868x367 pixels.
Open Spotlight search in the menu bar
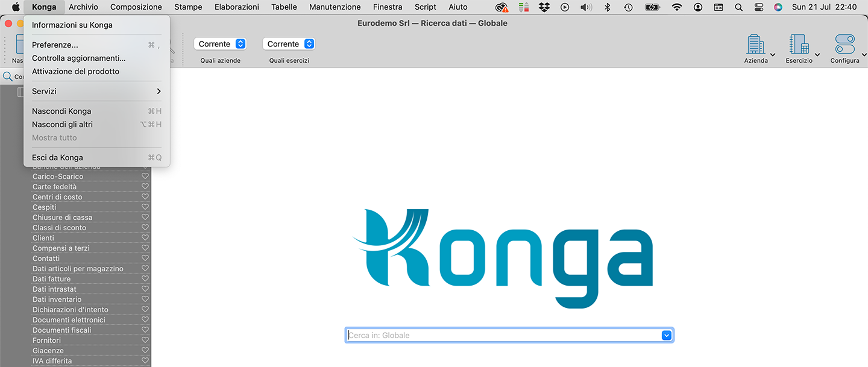point(738,7)
